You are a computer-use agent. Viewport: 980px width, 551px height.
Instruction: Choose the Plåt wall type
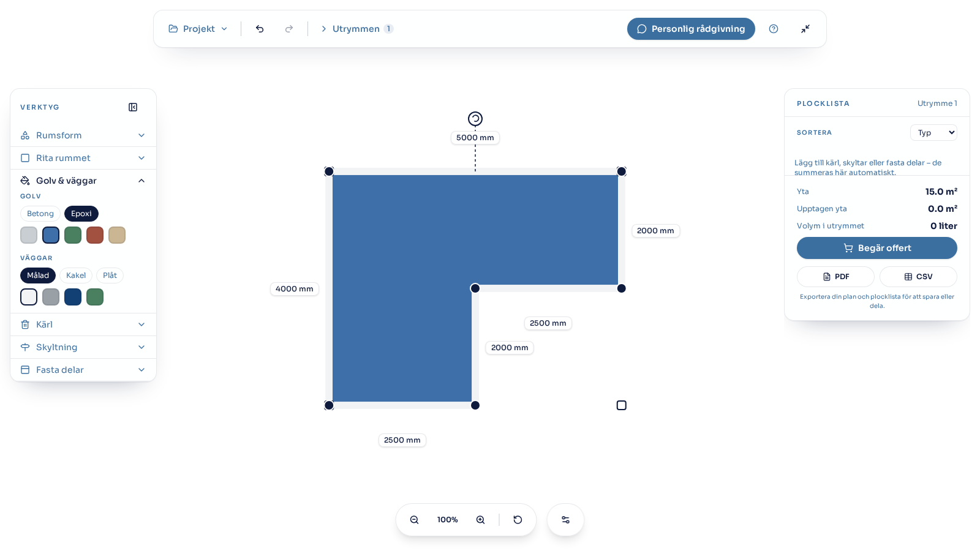110,275
